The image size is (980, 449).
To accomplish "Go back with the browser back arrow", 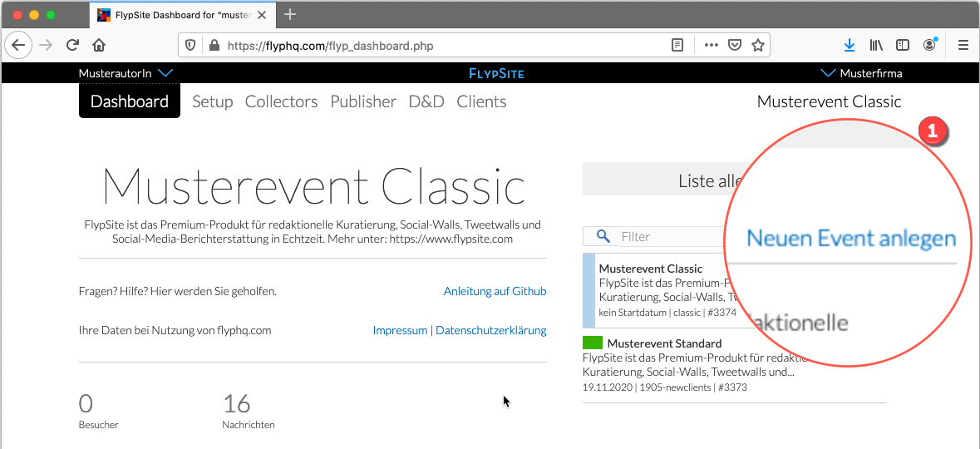I will 18,45.
